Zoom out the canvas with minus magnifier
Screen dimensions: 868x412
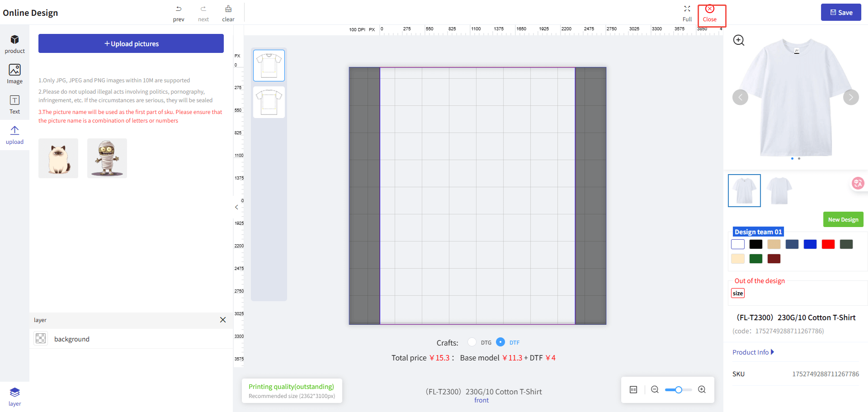(655, 389)
